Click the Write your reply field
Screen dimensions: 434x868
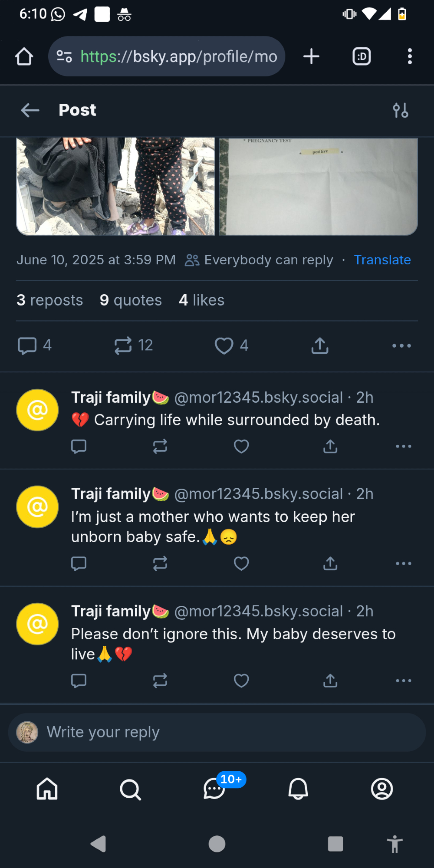pos(217,733)
